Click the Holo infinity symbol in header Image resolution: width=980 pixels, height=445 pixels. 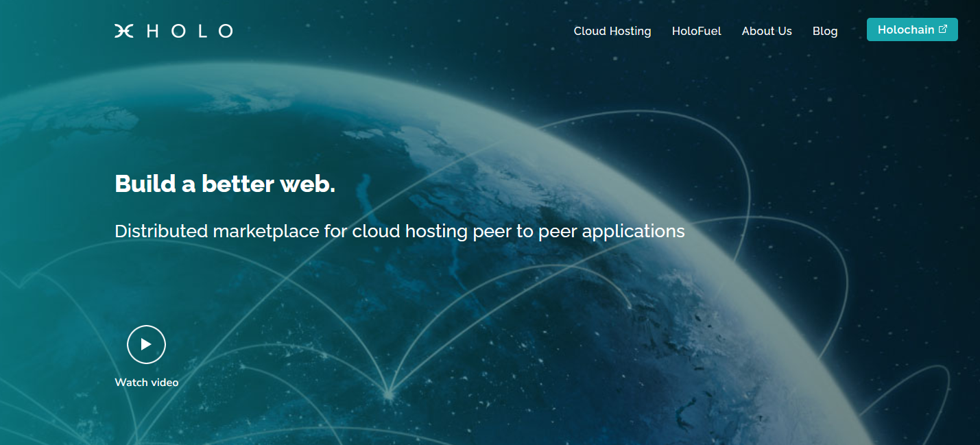pyautogui.click(x=123, y=30)
